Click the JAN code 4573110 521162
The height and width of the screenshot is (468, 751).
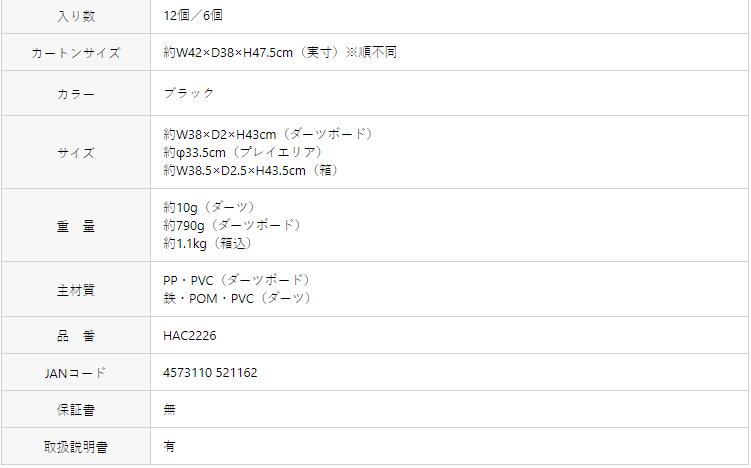(x=210, y=373)
